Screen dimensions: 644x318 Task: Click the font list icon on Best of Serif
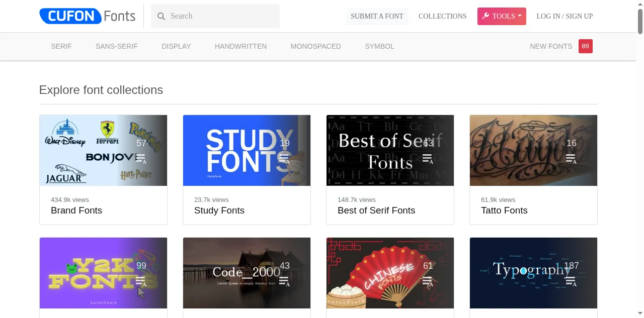pyautogui.click(x=428, y=159)
